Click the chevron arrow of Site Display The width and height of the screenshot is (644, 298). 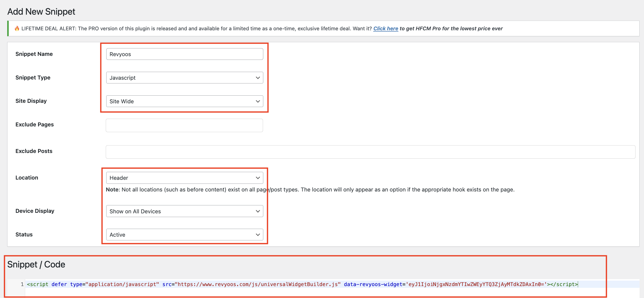tap(258, 101)
